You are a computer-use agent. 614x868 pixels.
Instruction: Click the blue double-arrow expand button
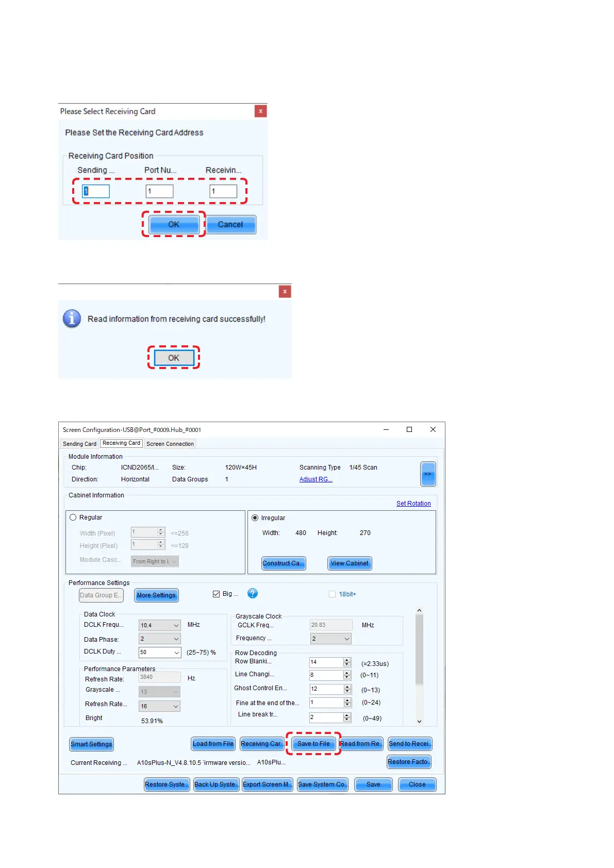(428, 474)
